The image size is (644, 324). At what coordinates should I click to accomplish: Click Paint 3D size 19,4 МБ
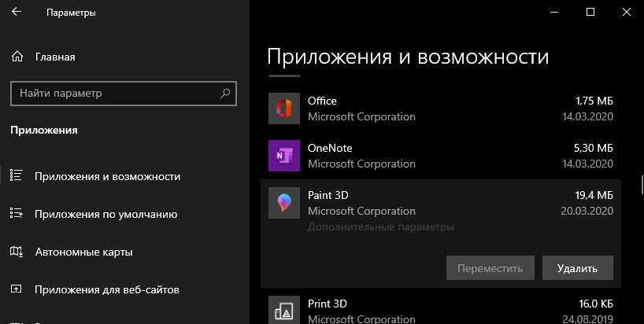point(594,195)
